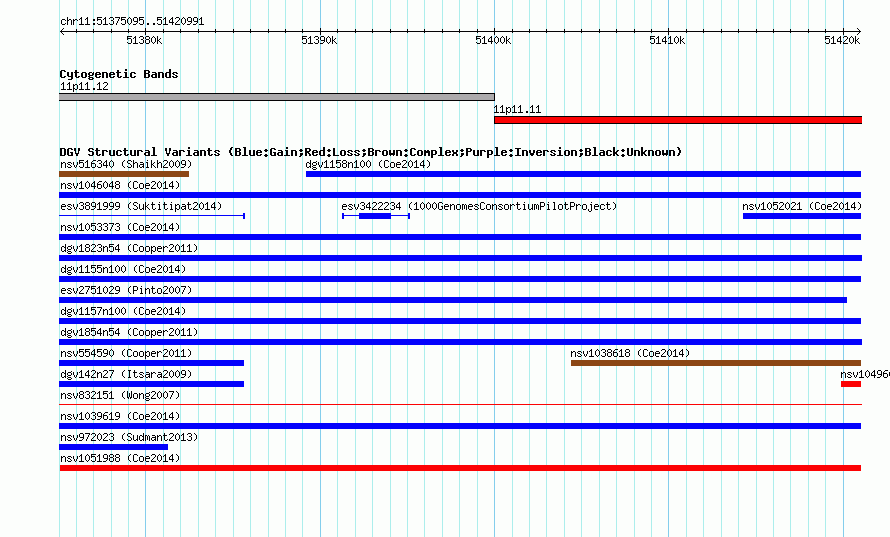Screen dimensions: 890x537
Task: Click the DGV Structural Variants track title
Action: (x=371, y=152)
